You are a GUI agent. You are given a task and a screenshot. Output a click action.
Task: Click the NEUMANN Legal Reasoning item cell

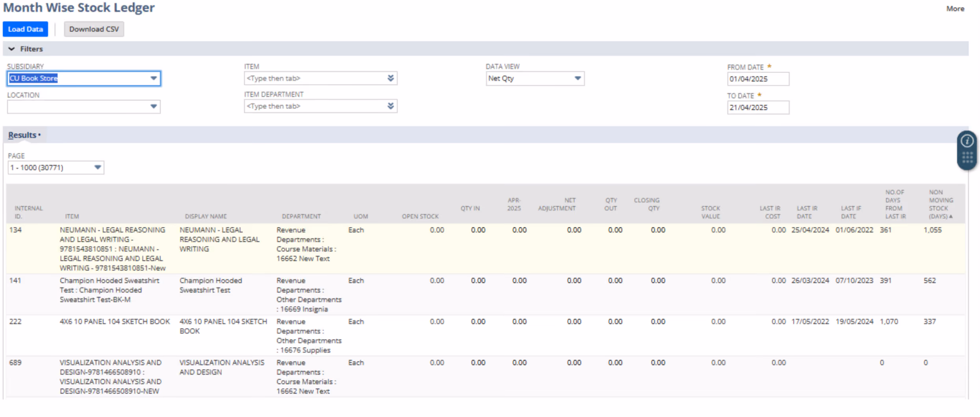(x=113, y=249)
